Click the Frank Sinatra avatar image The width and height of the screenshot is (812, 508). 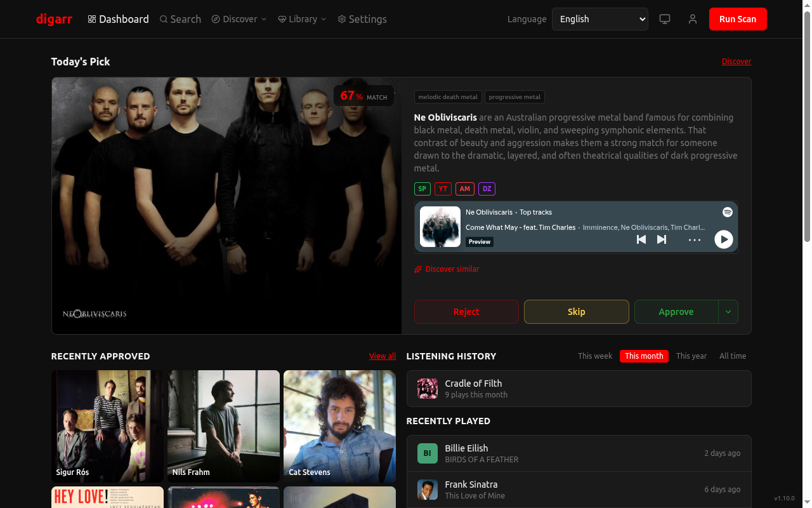[428, 490]
